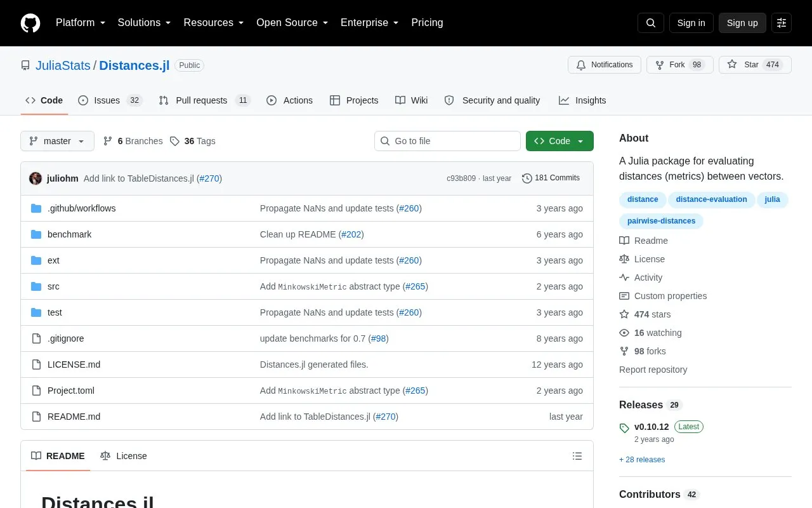Expand the Resources menu
Viewport: 812px width, 508px height.
(214, 23)
